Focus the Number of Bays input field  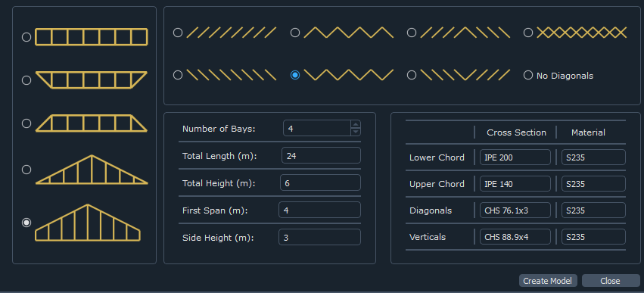coord(317,128)
